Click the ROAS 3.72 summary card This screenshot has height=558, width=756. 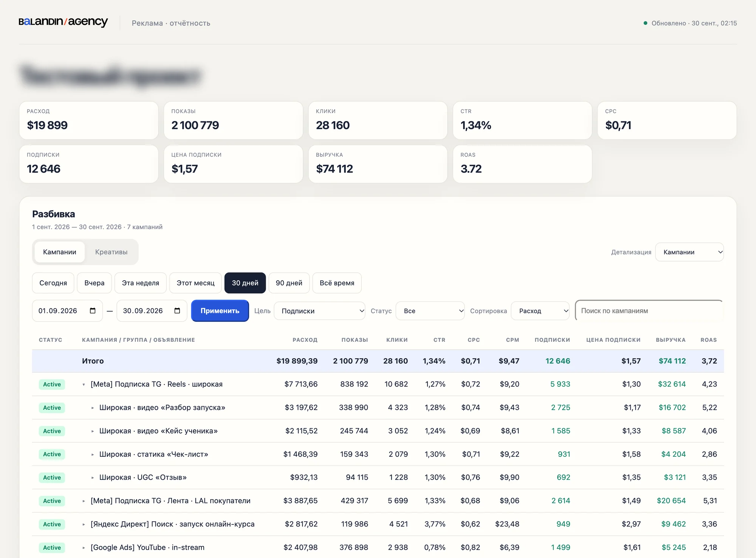click(522, 164)
